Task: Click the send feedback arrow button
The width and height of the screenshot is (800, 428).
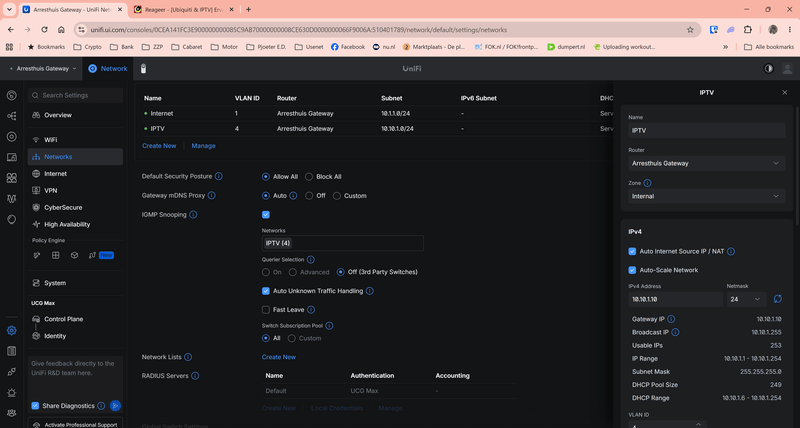Action: (115, 406)
